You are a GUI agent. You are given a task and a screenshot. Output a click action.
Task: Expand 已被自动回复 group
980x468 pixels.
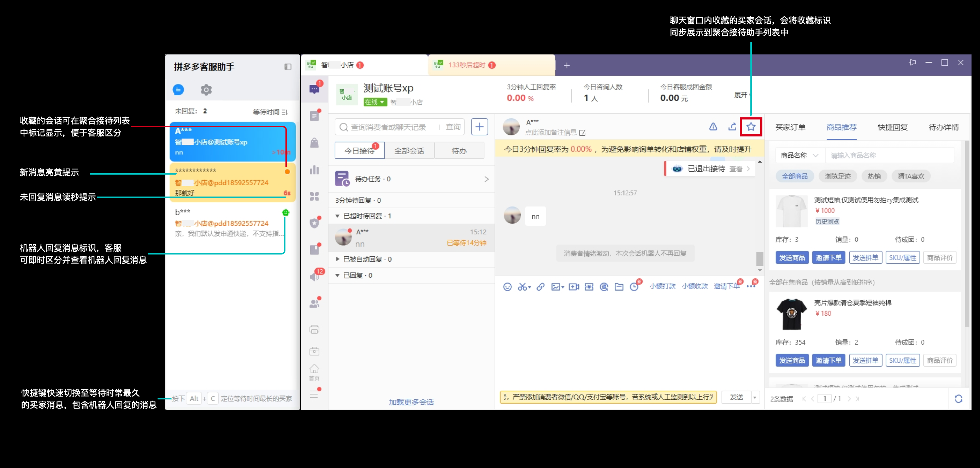(337, 259)
